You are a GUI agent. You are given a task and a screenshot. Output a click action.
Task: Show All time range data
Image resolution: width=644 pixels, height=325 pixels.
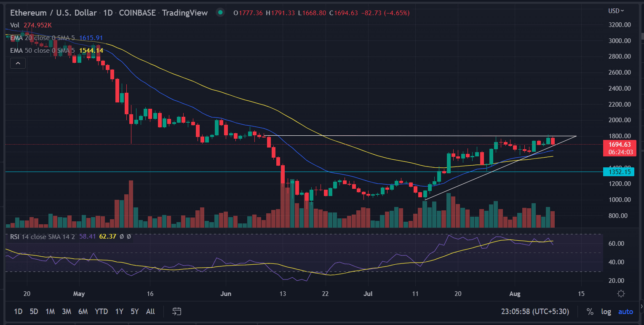150,312
